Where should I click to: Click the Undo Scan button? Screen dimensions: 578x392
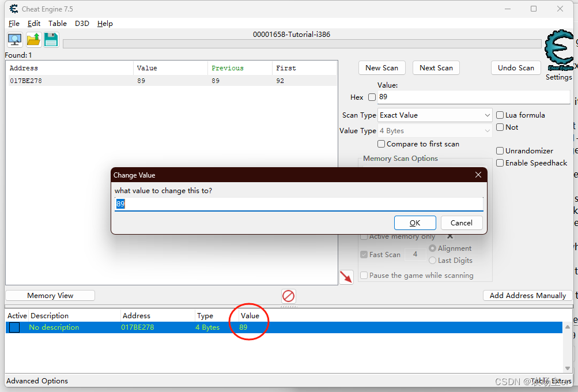click(516, 68)
